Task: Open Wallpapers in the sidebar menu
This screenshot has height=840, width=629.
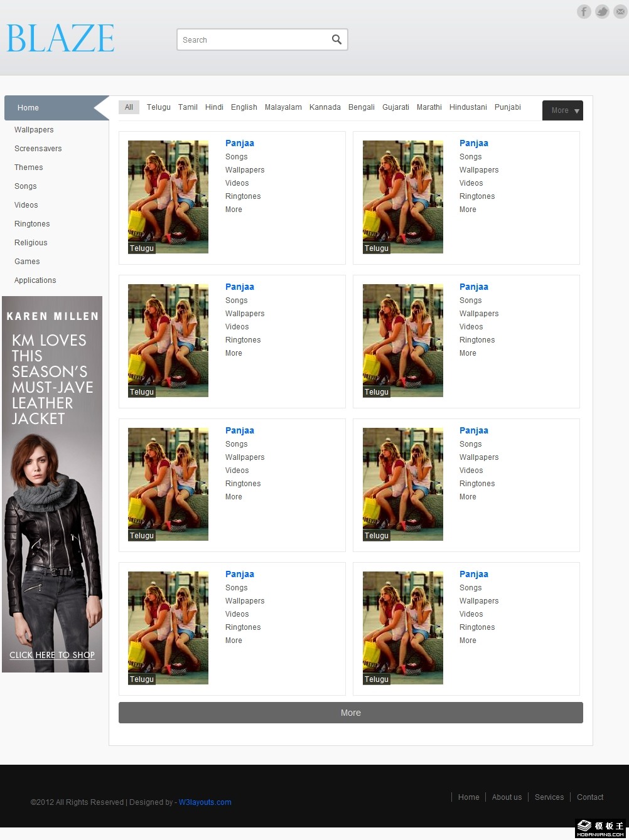Action: [34, 130]
